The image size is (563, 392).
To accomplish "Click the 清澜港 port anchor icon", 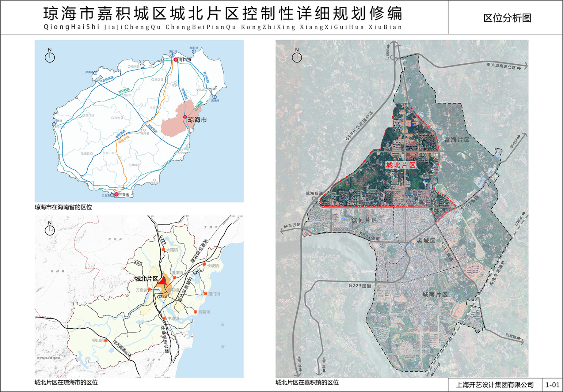I will tap(215, 97).
